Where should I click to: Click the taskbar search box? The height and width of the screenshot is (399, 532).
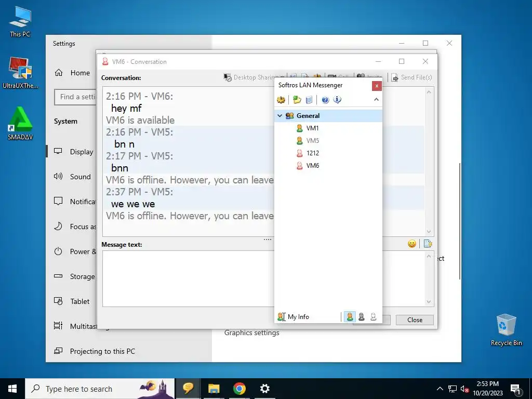pyautogui.click(x=100, y=389)
